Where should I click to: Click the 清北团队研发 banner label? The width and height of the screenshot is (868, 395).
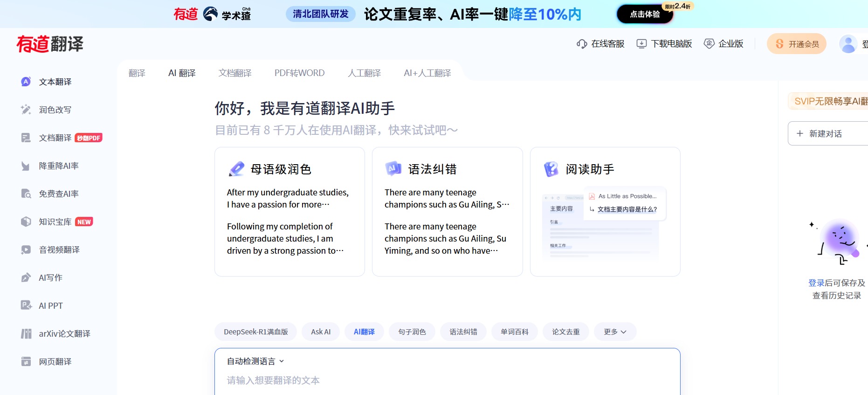[x=321, y=14]
